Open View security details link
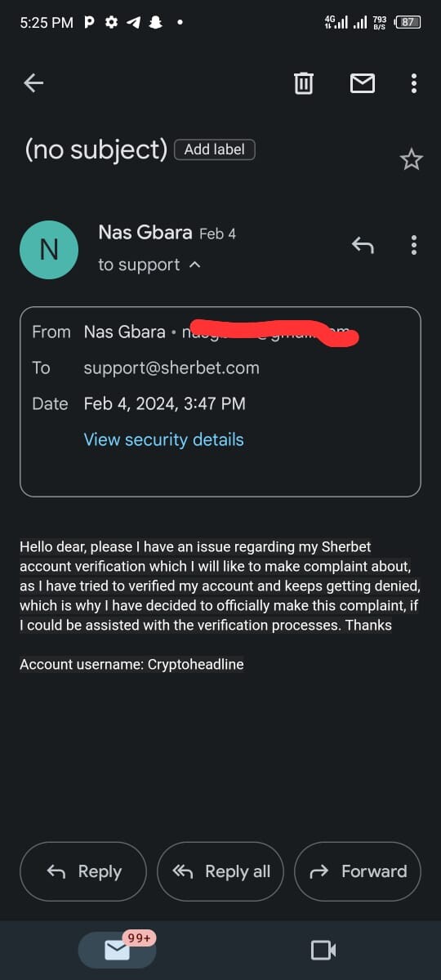Image resolution: width=441 pixels, height=980 pixels. pos(163,439)
